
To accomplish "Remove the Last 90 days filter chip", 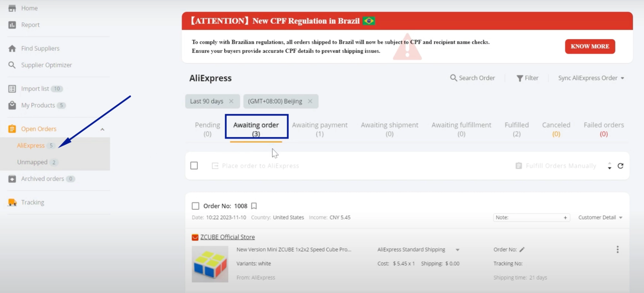I will pos(231,101).
